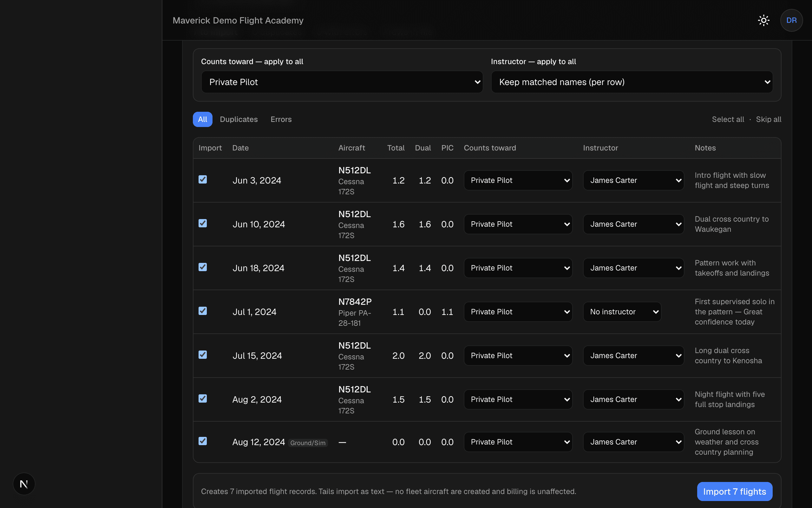Switch to the Duplicates filter tab
812x508 pixels.
click(x=239, y=119)
